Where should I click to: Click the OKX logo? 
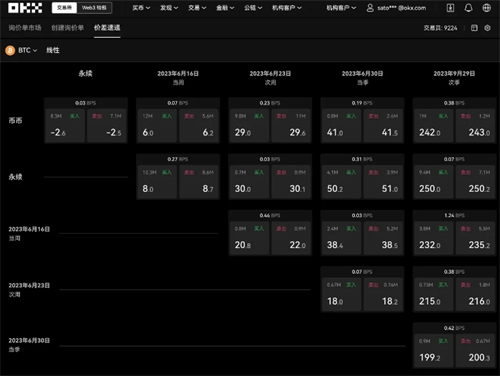tap(25, 8)
